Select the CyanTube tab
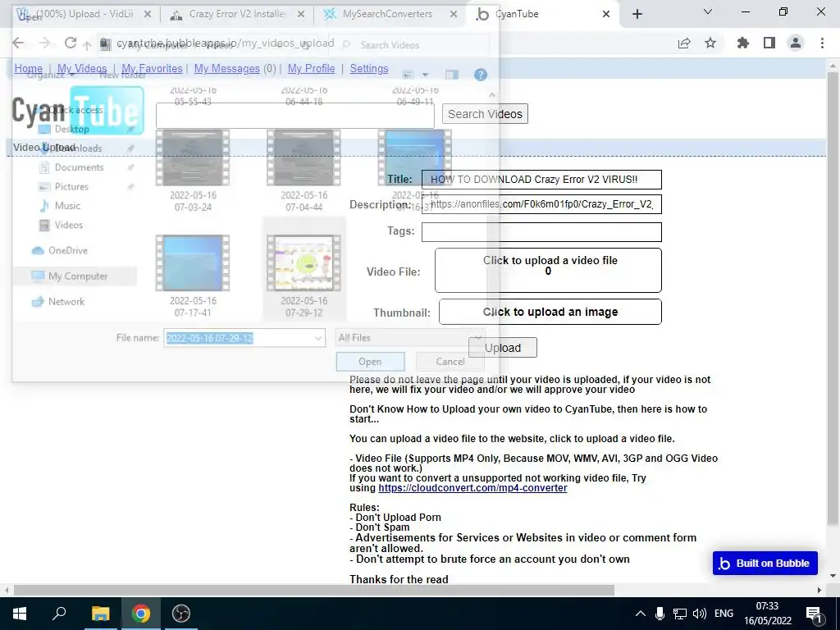Image resolution: width=840 pixels, height=630 pixels. pyautogui.click(x=536, y=14)
